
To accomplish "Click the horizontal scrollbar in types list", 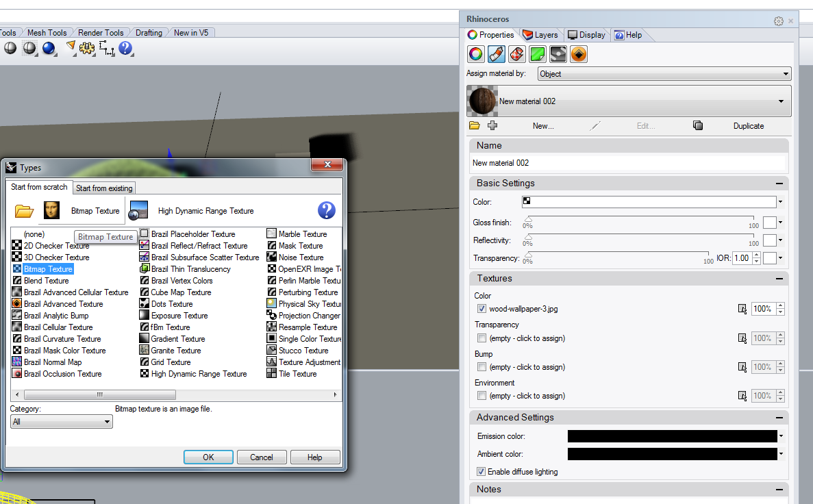I will pyautogui.click(x=99, y=394).
